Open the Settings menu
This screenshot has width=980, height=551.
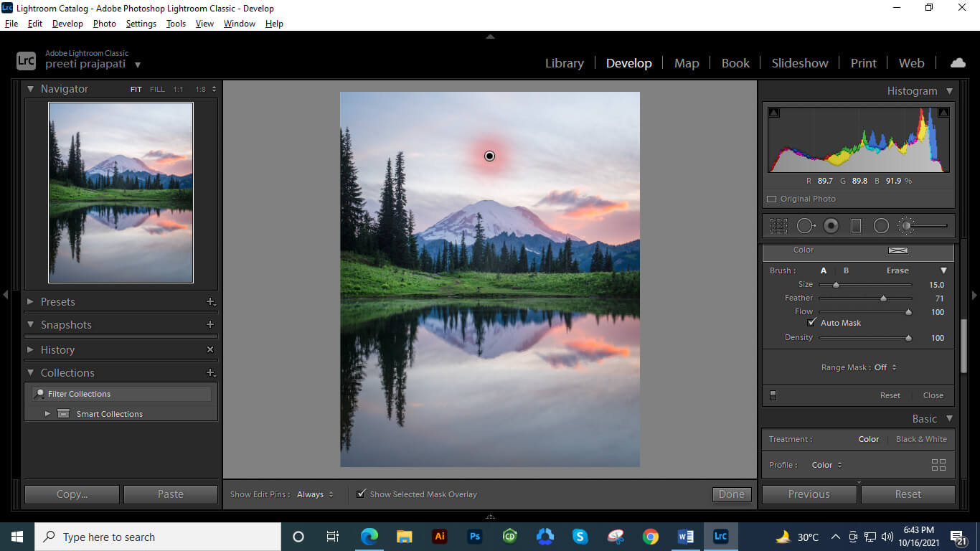[x=141, y=23]
